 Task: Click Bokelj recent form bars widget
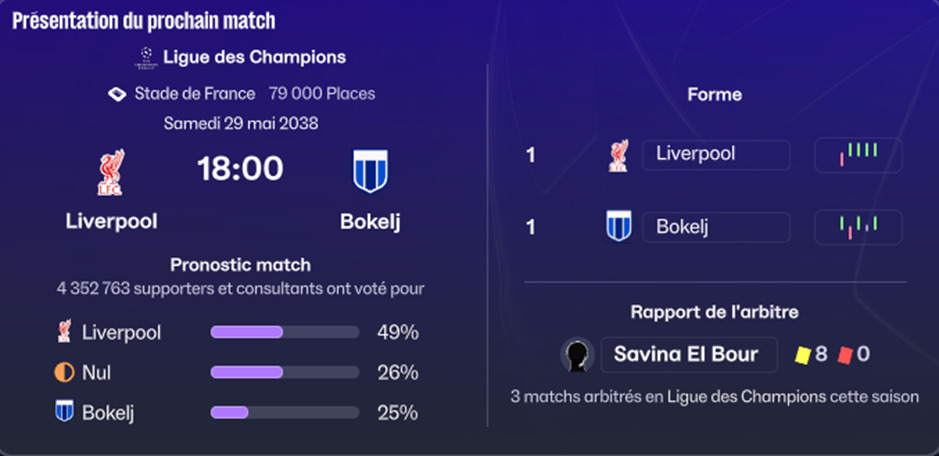pos(858,227)
